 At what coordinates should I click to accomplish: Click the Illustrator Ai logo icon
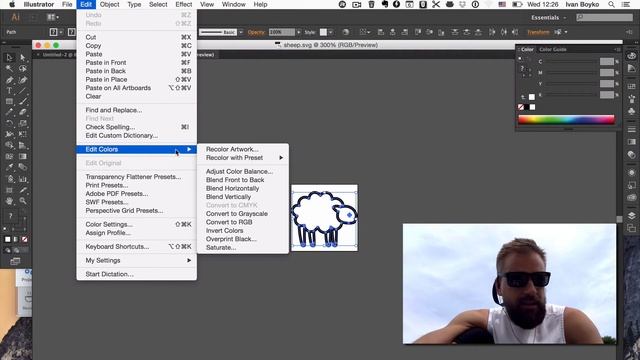[15, 18]
